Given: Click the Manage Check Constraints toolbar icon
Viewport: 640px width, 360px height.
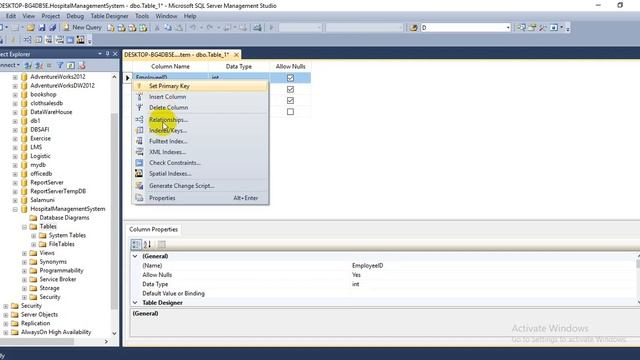Looking at the screenshot, I should (x=70, y=40).
